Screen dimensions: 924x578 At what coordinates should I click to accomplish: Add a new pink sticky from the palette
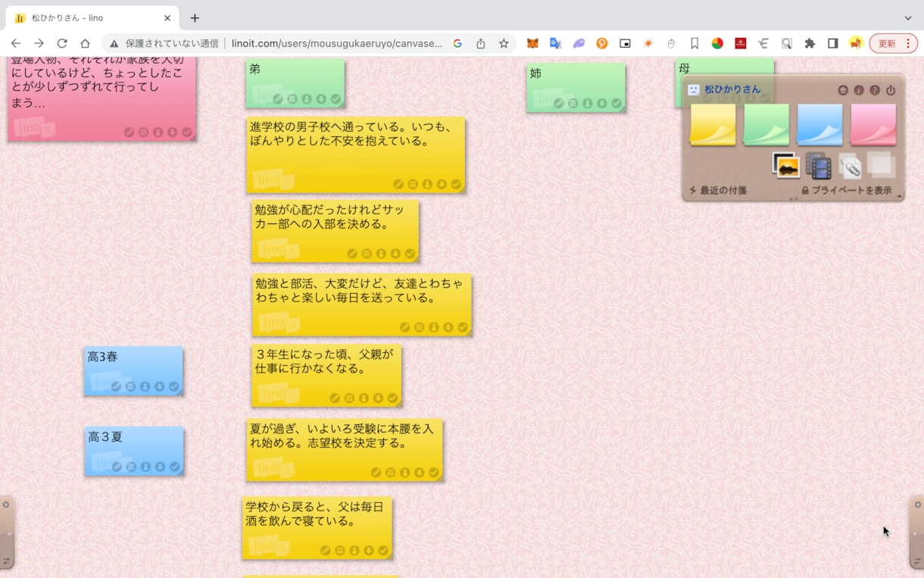click(x=873, y=124)
